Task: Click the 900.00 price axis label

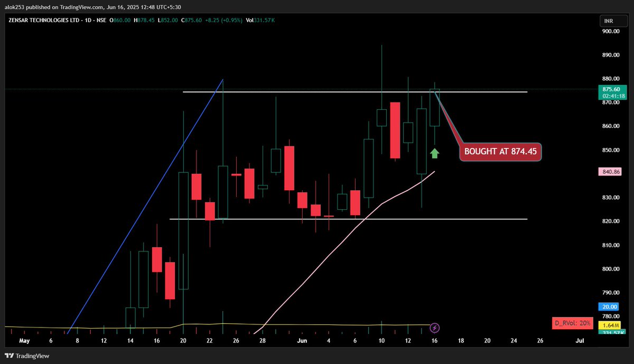Action: click(611, 31)
